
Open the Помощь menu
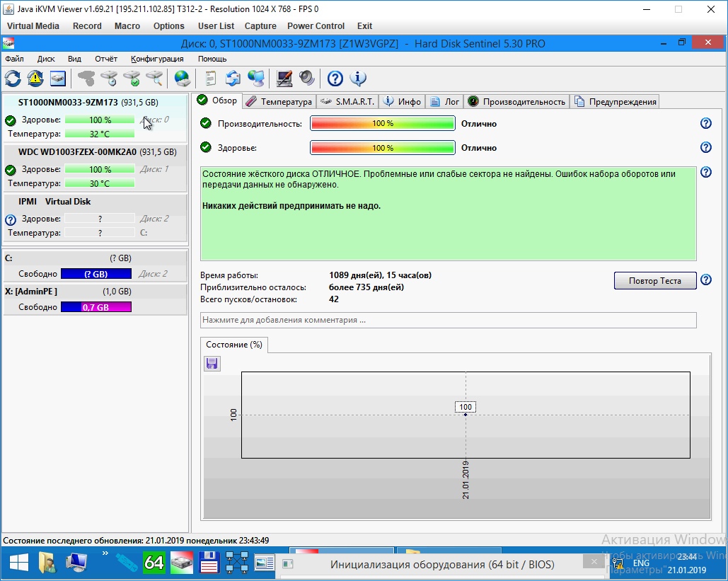[x=212, y=59]
